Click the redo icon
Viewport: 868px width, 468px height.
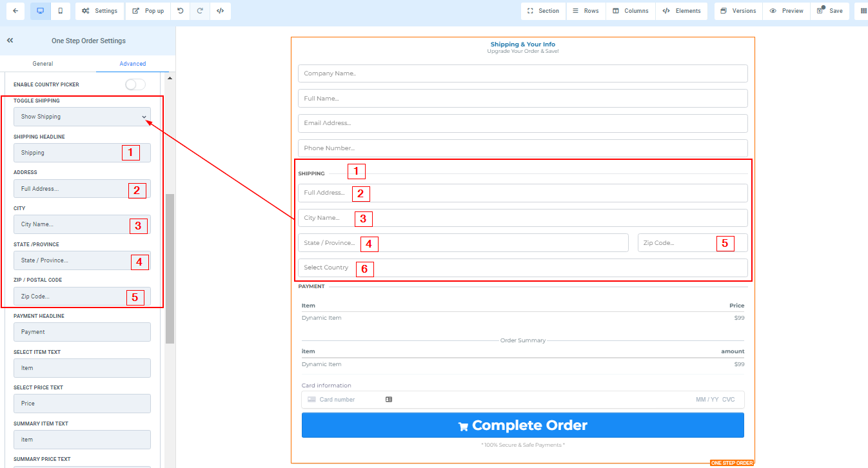pyautogui.click(x=200, y=11)
